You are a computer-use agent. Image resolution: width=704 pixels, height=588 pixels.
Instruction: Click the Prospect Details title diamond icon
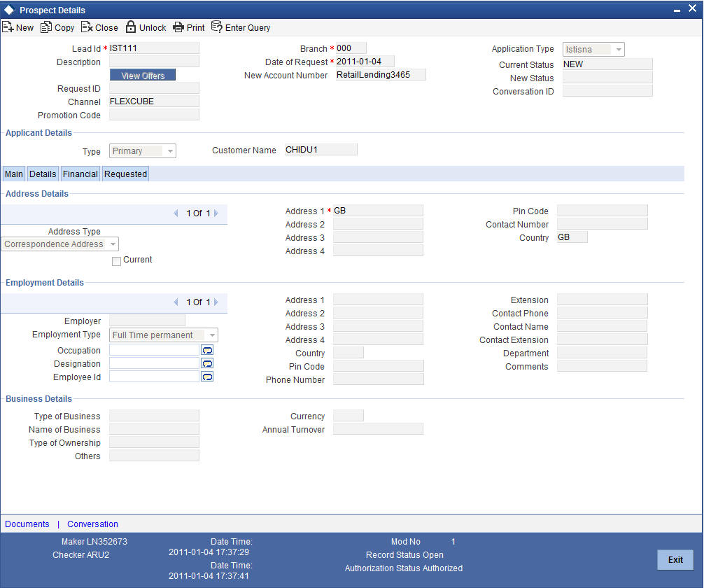coord(9,10)
